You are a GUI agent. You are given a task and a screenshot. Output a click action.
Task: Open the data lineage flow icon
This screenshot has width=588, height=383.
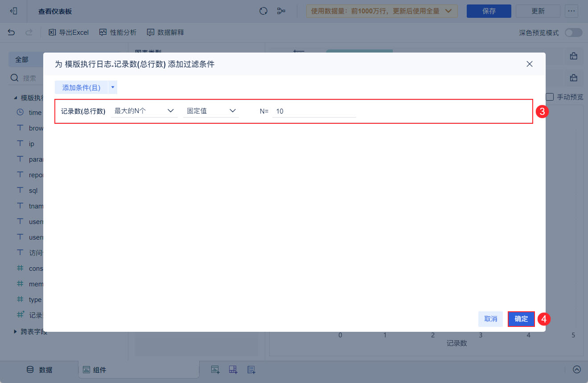281,11
